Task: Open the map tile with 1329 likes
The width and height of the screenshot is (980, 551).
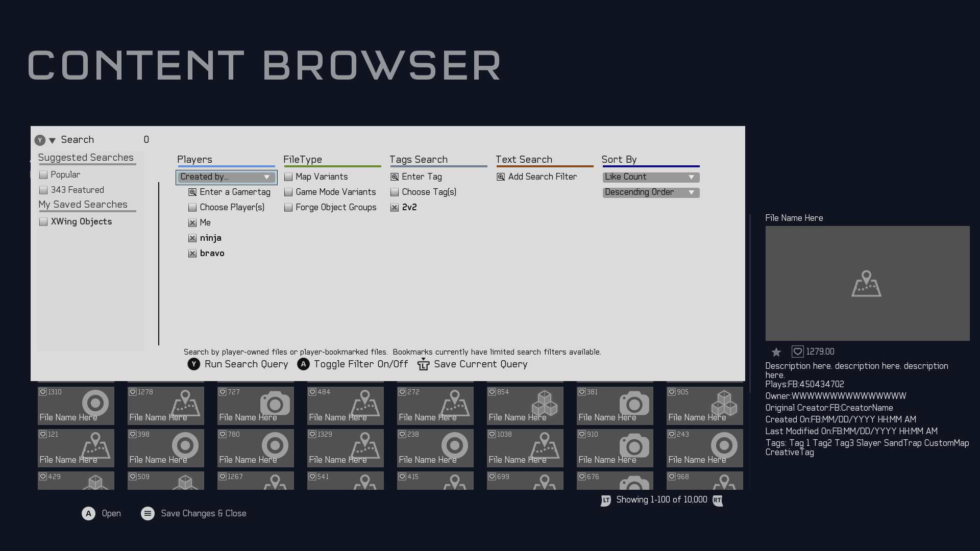Action: pyautogui.click(x=346, y=448)
